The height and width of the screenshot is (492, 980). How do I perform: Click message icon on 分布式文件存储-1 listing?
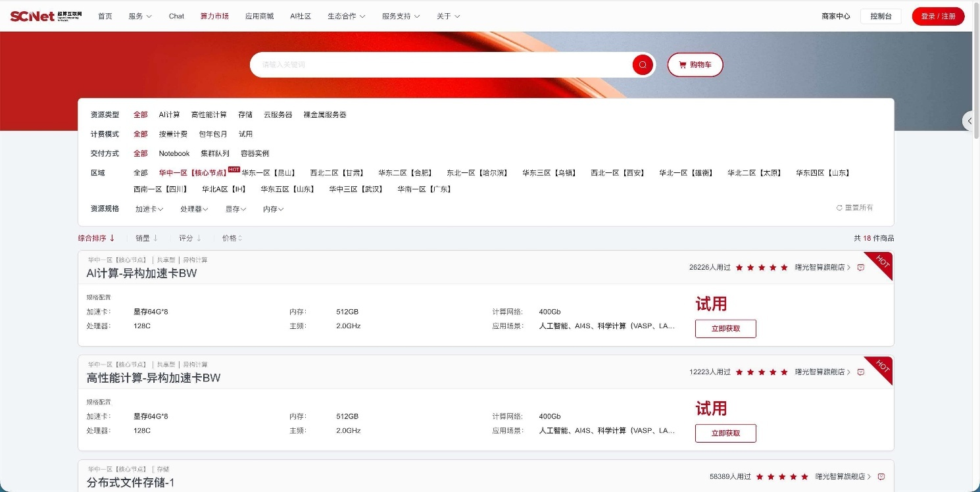point(881,477)
